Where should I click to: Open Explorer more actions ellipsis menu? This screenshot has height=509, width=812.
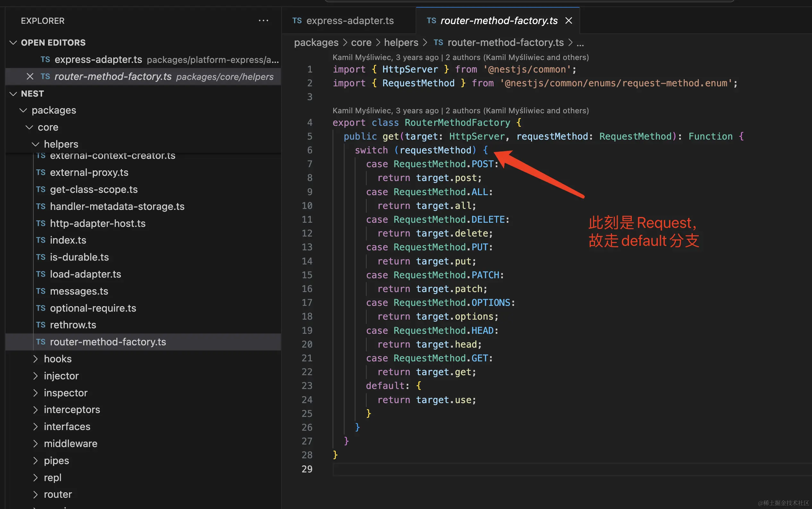[x=263, y=21]
